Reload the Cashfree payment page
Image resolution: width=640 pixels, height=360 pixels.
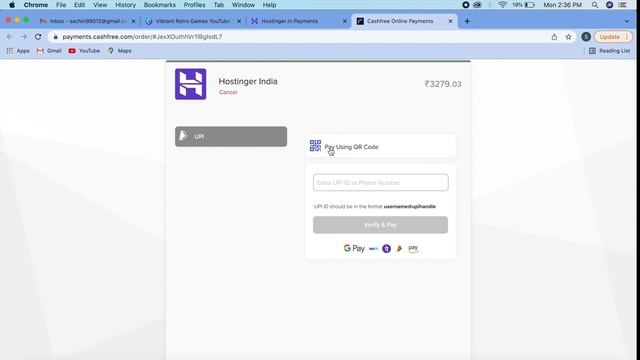(x=38, y=37)
